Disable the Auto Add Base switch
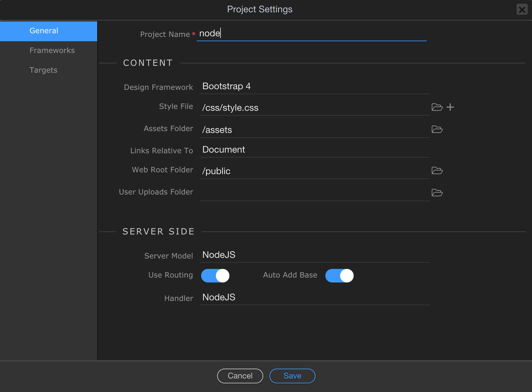Screen dimensions: 532x392 click(x=339, y=276)
